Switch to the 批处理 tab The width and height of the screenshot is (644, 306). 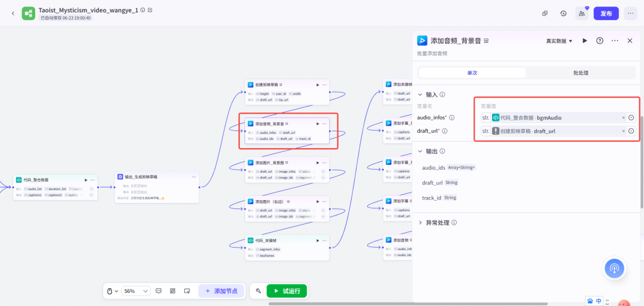click(581, 73)
